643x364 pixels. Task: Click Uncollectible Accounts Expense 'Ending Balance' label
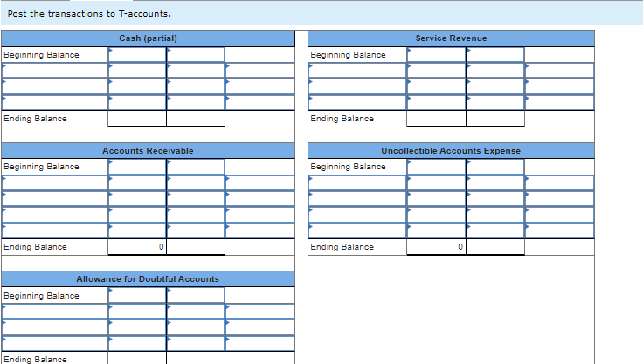(x=342, y=247)
